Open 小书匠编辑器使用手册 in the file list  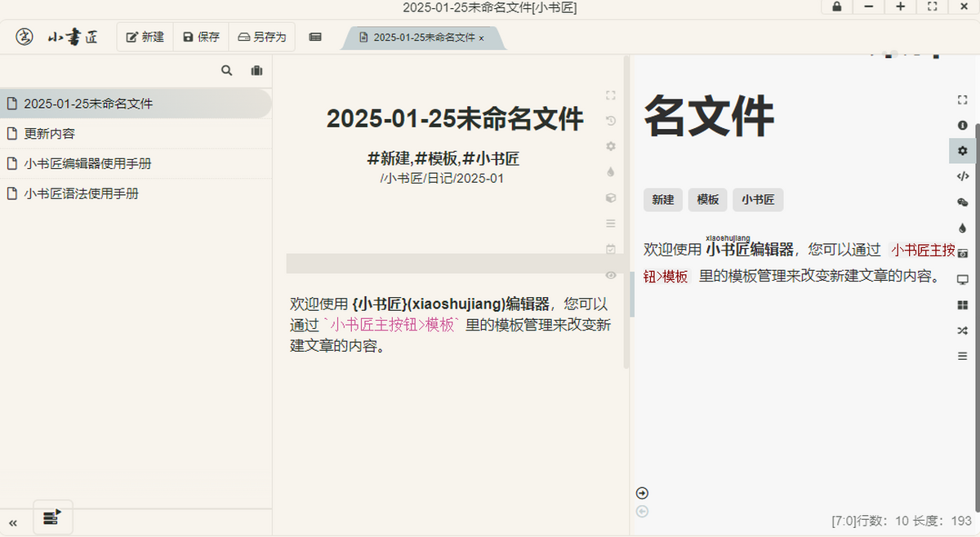click(x=136, y=164)
